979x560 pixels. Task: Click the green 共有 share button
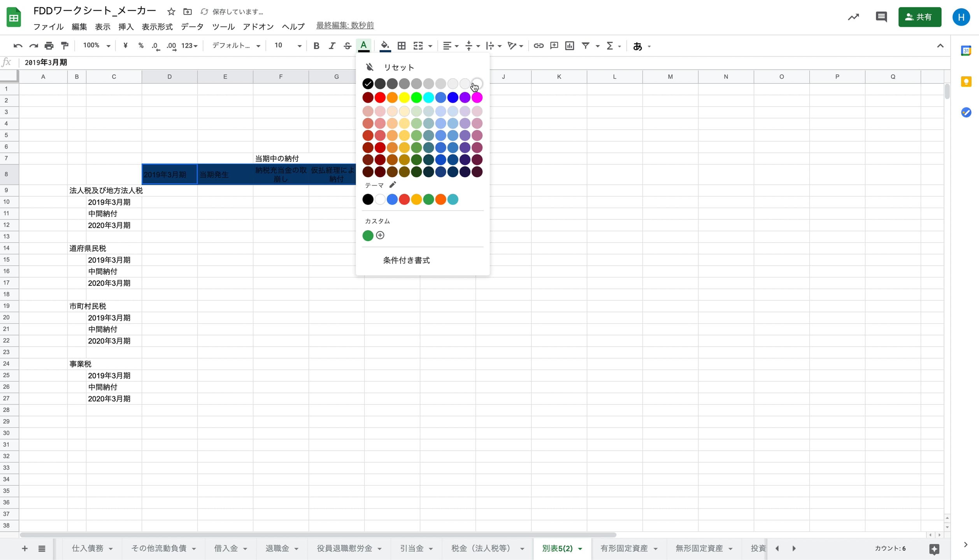[919, 17]
